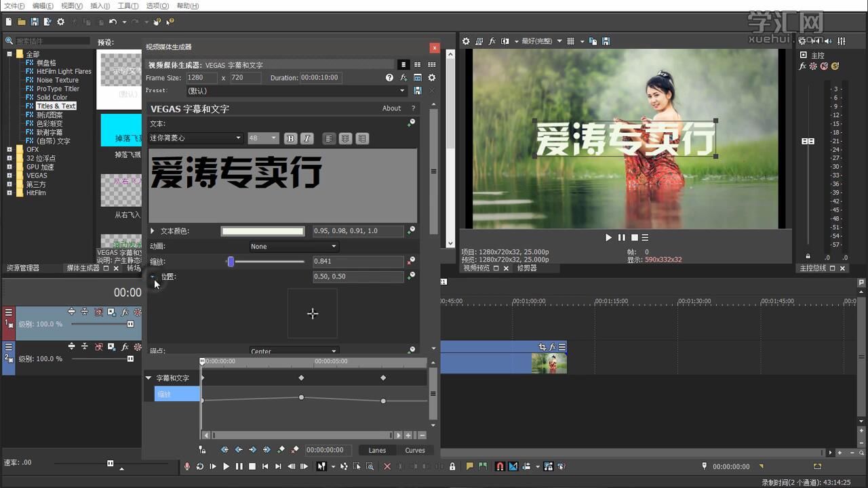The width and height of the screenshot is (868, 488).
Task: Delete the selected keyframe
Action: click(295, 449)
